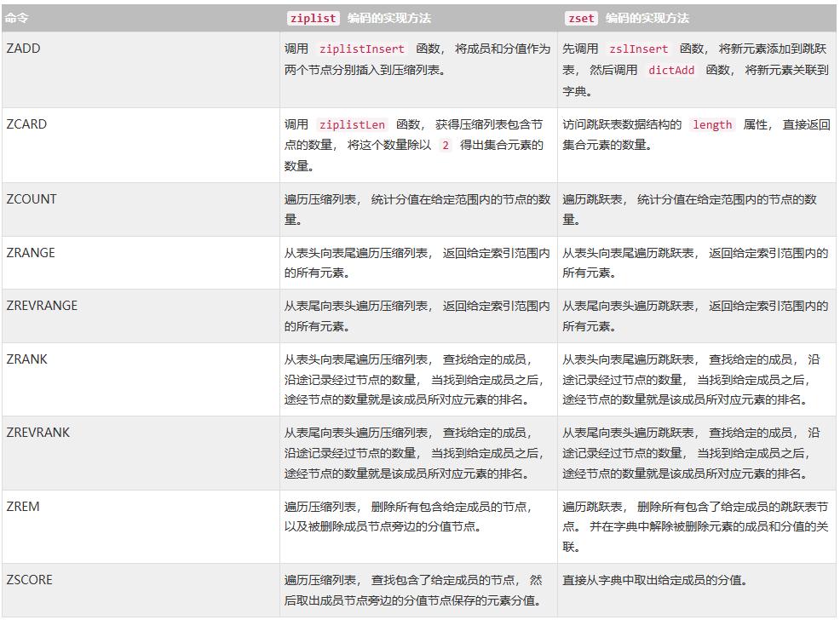Screen dimensions: 840x620
Task: Click ZSCORE zset text 直接从字典中取出给定成员的分值
Action: point(654,580)
